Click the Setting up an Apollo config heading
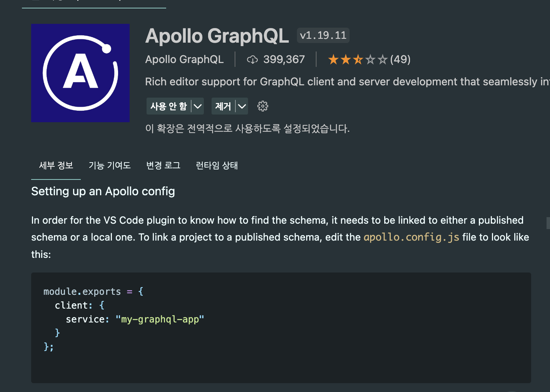The image size is (550, 392). click(x=103, y=191)
